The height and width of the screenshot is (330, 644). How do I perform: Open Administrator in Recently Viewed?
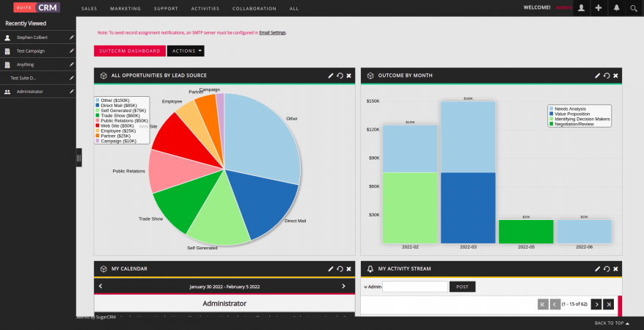click(29, 92)
